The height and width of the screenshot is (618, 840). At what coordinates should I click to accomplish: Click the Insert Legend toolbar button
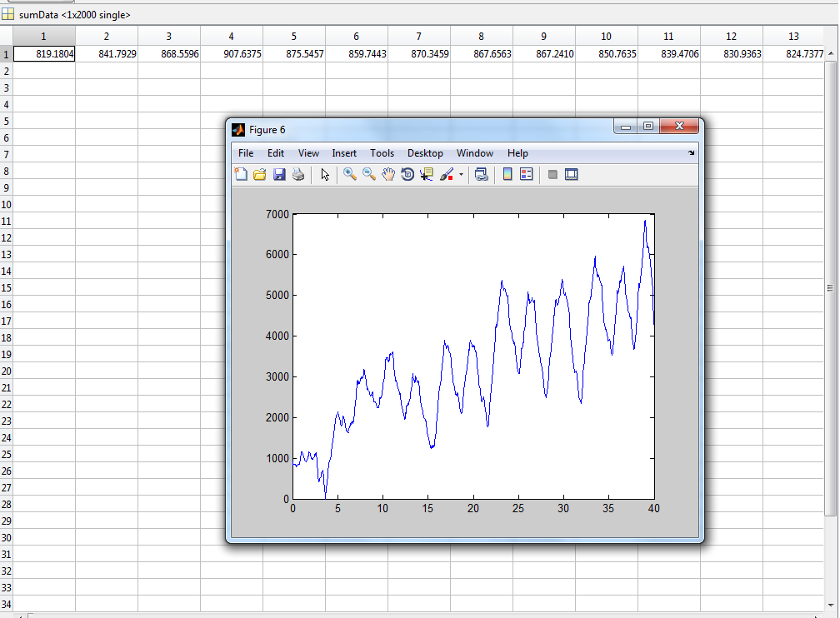click(x=526, y=174)
